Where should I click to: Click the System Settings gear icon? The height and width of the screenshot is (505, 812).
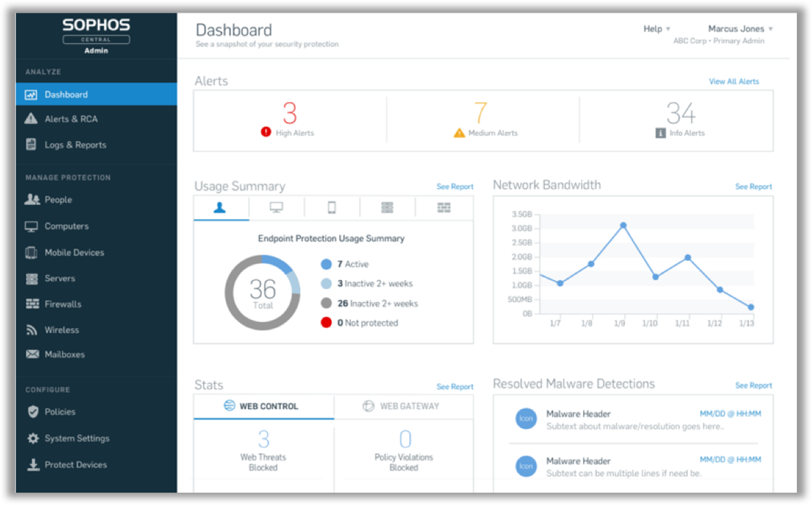coord(33,438)
